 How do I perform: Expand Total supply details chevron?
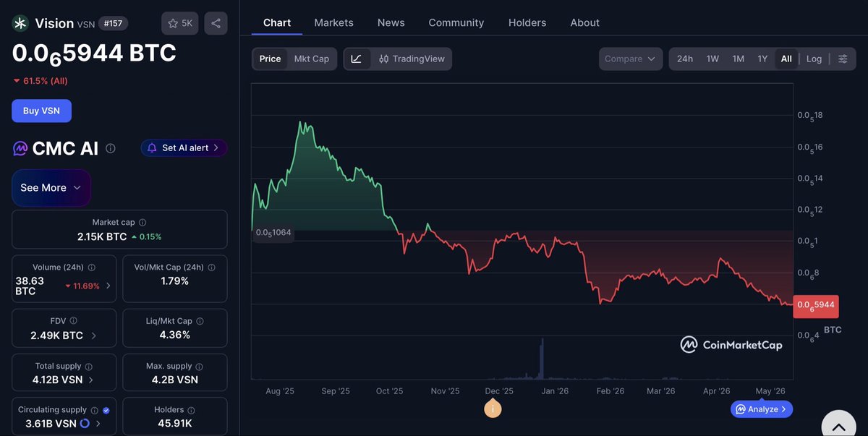click(x=91, y=380)
